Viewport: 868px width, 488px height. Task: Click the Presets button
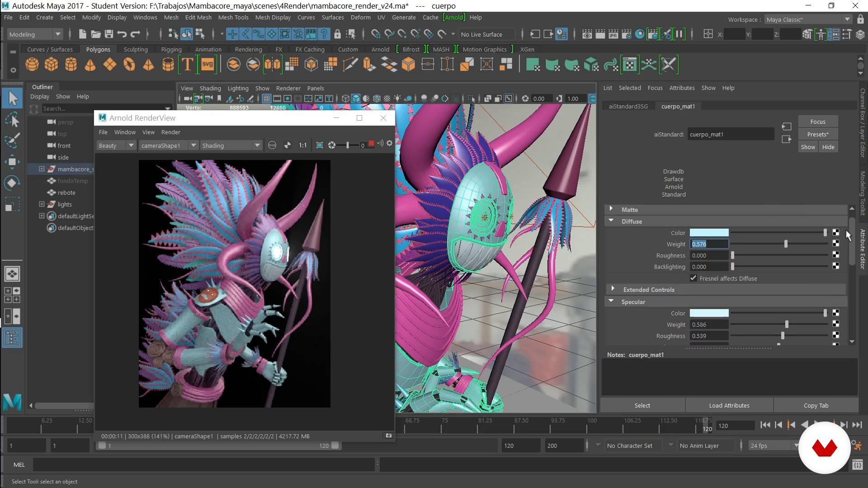click(817, 134)
